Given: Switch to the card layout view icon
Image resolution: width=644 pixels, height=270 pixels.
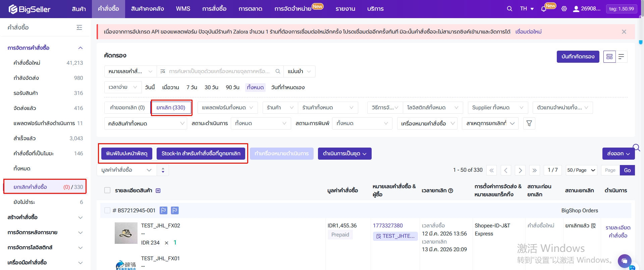Looking at the screenshot, I should (609, 57).
